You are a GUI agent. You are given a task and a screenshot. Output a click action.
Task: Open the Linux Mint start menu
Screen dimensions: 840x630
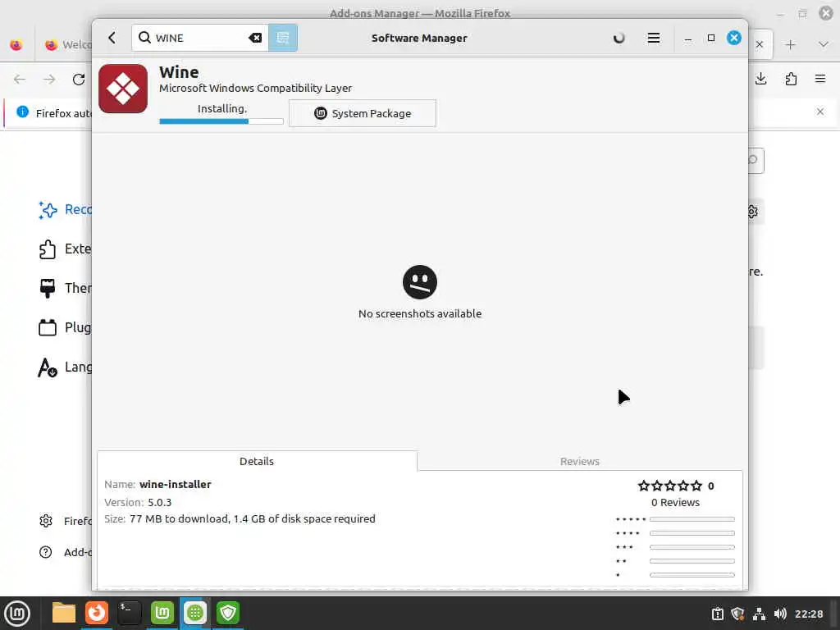(x=18, y=614)
